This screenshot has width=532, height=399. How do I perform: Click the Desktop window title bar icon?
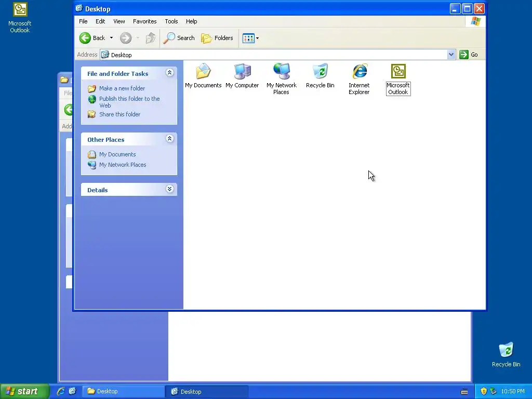point(79,8)
